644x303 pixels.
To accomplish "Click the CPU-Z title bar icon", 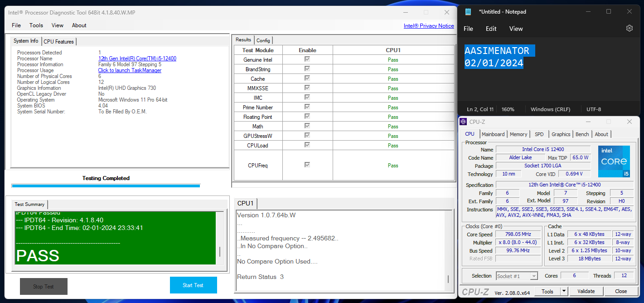I will pos(463,122).
